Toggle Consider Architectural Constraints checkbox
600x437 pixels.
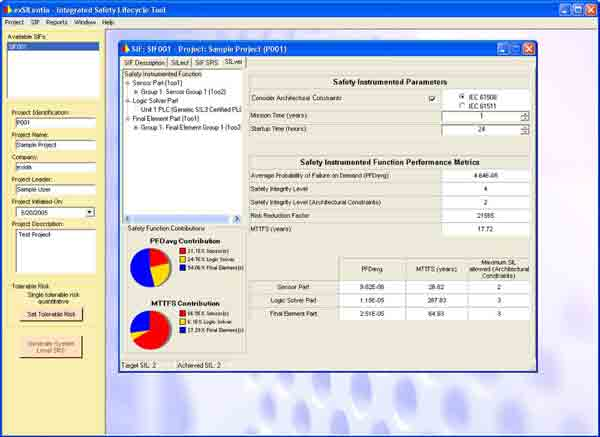(432, 98)
